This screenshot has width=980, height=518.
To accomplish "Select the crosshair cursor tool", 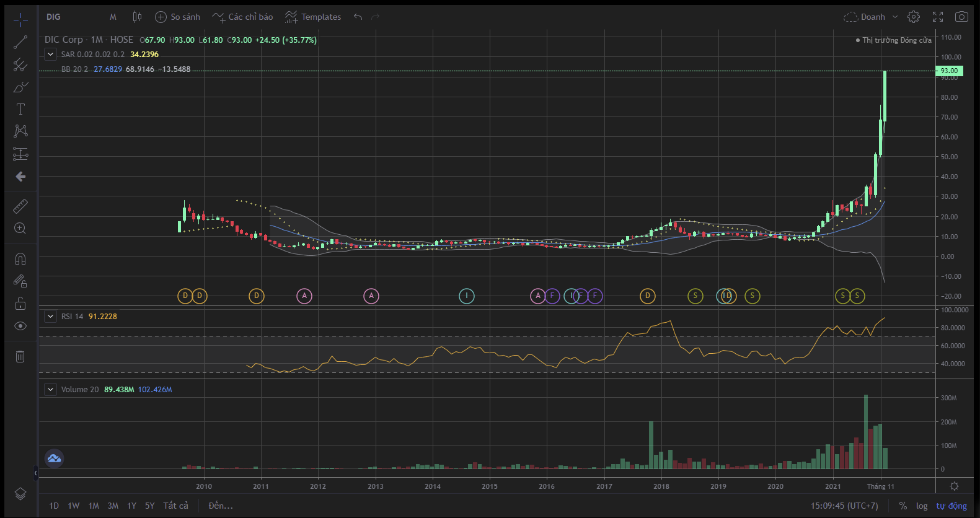I will tap(20, 20).
